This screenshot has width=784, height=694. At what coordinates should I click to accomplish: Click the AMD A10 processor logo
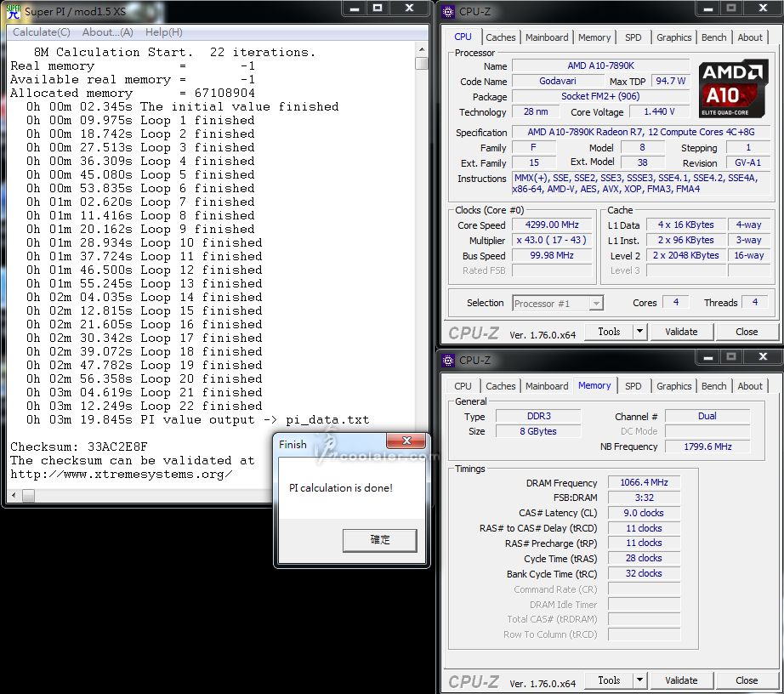pyautogui.click(x=733, y=88)
